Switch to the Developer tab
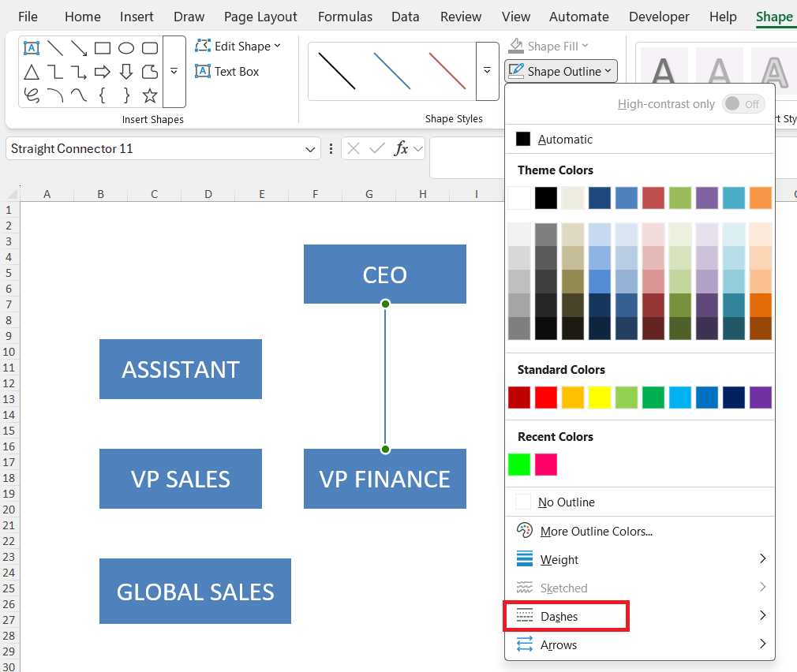Viewport: 797px width, 672px height. (x=659, y=17)
